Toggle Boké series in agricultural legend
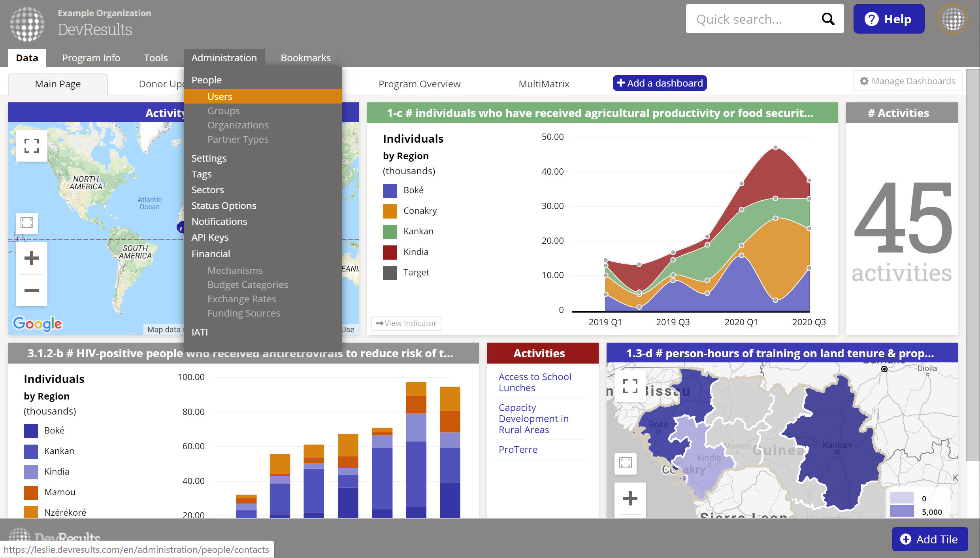This screenshot has height=558, width=980. coord(413,190)
